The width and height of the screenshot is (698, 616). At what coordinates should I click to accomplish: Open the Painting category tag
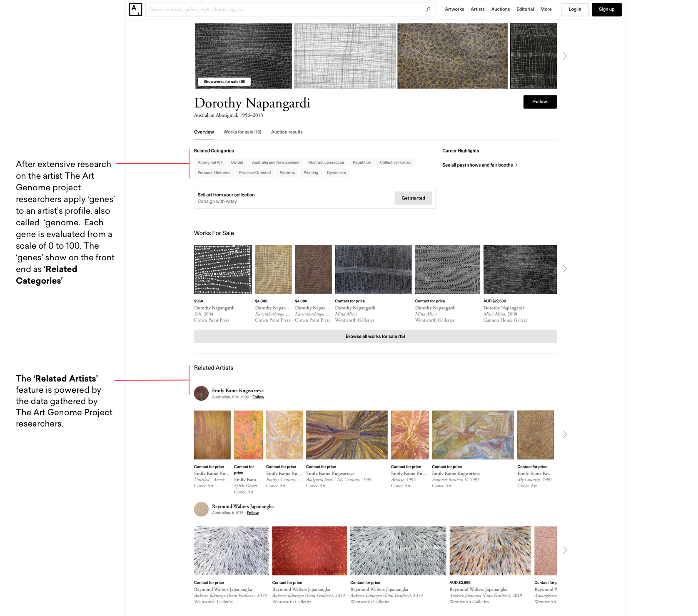coord(311,172)
